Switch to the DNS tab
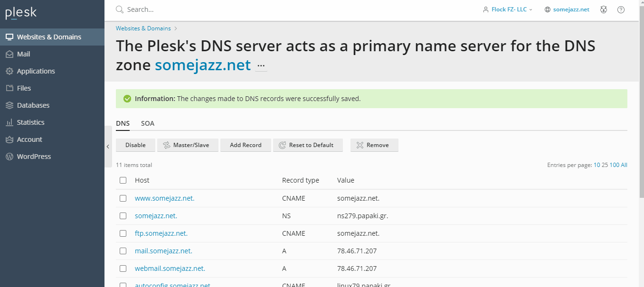Viewport: 644px width, 287px height. coord(123,123)
